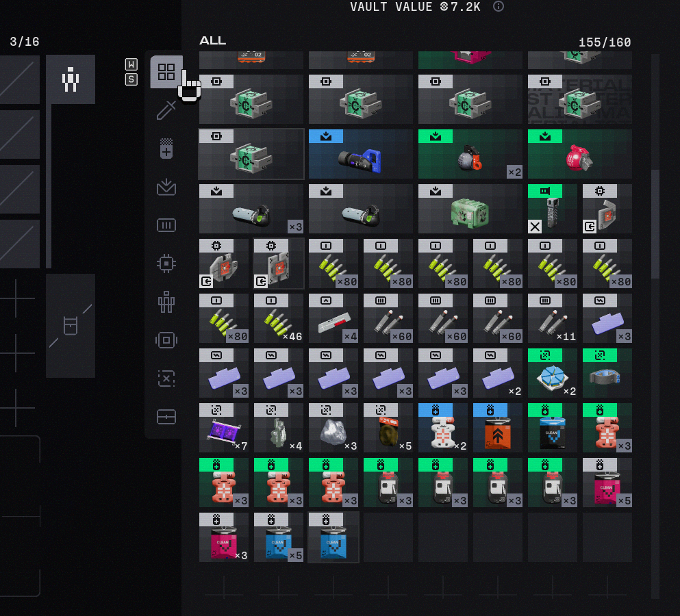
Task: Filter vault by weapons using the sword icon
Action: click(x=166, y=110)
